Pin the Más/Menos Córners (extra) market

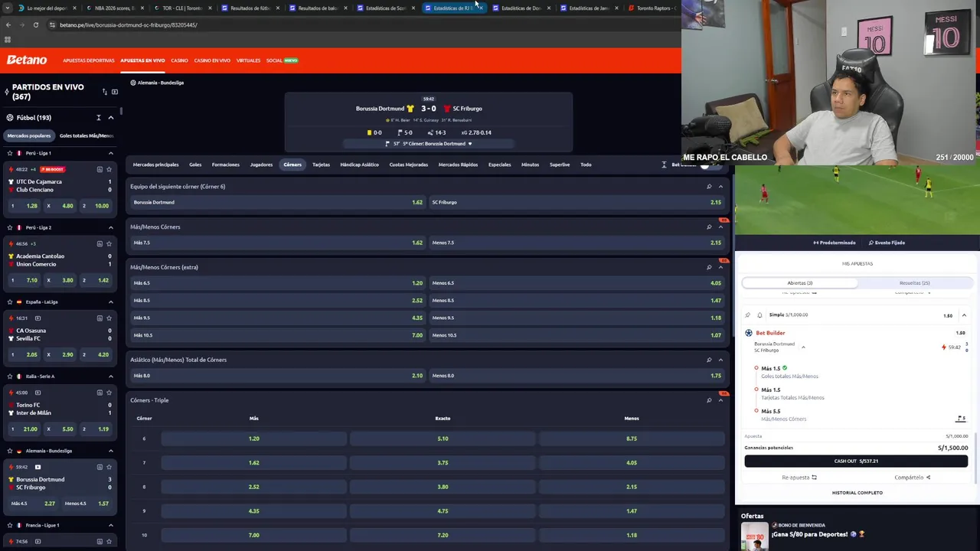[709, 267]
